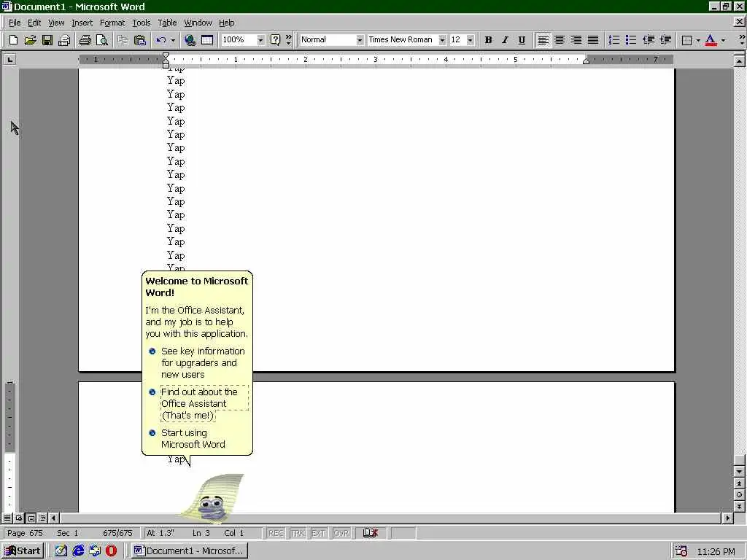Open the File menu

tap(15, 23)
